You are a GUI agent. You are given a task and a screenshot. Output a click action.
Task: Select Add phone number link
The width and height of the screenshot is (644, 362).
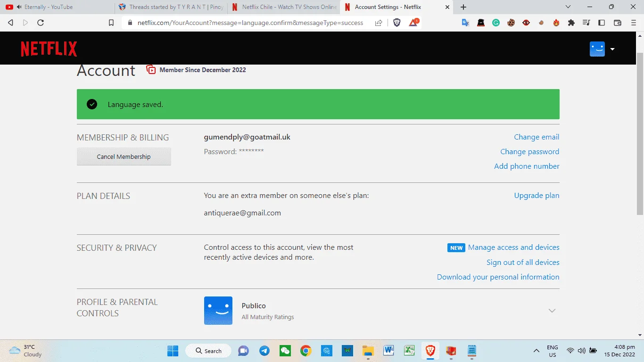tap(527, 166)
